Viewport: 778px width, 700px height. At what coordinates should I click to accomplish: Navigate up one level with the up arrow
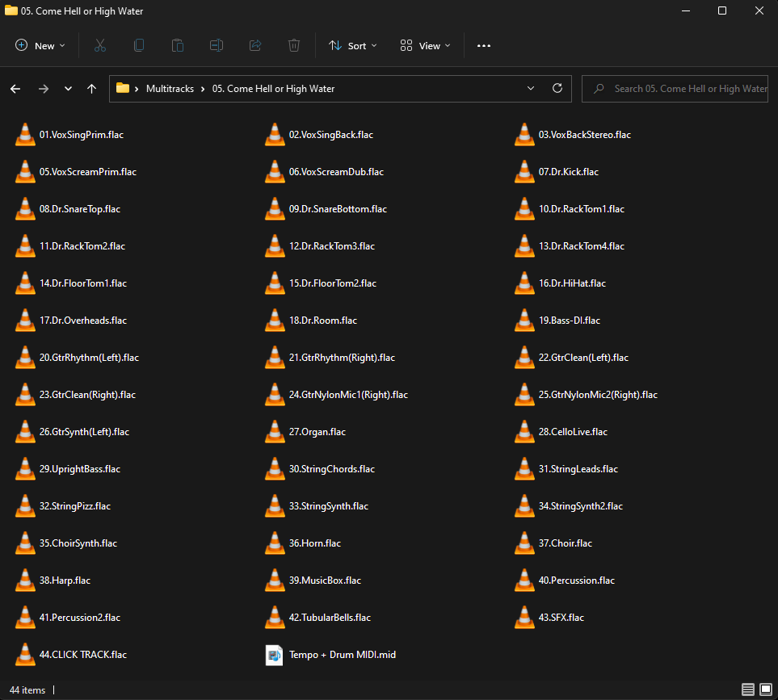point(91,89)
